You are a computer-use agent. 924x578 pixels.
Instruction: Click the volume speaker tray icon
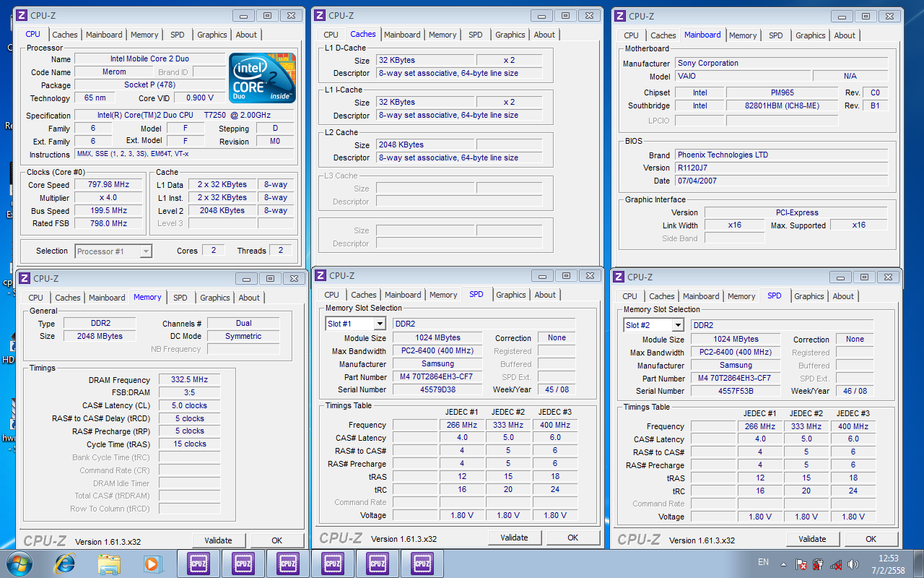point(853,564)
